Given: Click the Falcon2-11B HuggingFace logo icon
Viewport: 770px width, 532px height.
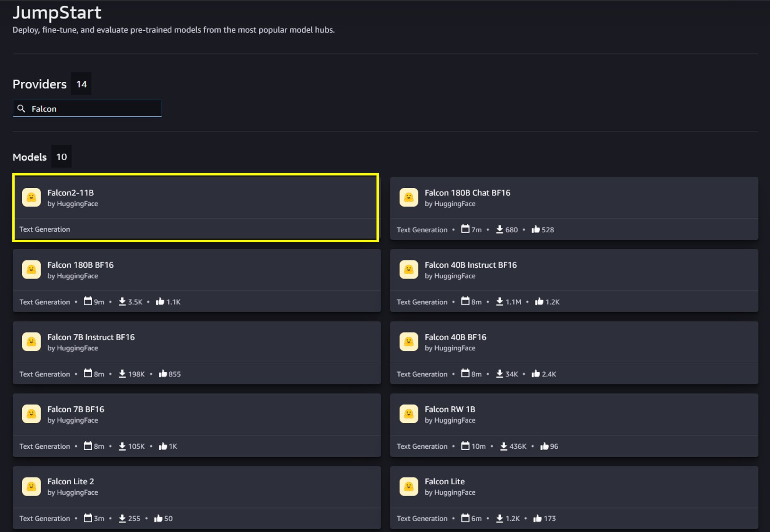Looking at the screenshot, I should (31, 198).
